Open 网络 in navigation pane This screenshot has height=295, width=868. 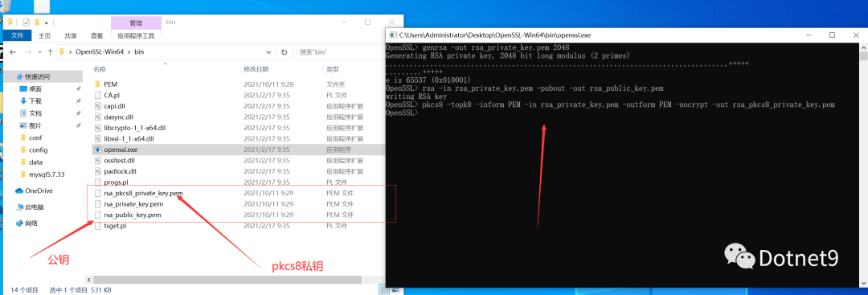tap(31, 223)
